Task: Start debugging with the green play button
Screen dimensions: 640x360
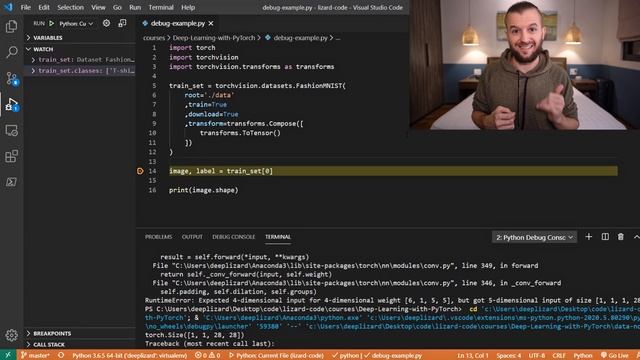Action: pyautogui.click(x=52, y=24)
